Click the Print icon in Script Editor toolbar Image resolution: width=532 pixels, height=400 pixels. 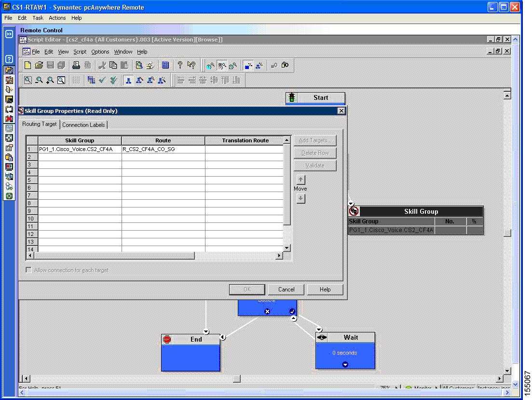[76, 65]
